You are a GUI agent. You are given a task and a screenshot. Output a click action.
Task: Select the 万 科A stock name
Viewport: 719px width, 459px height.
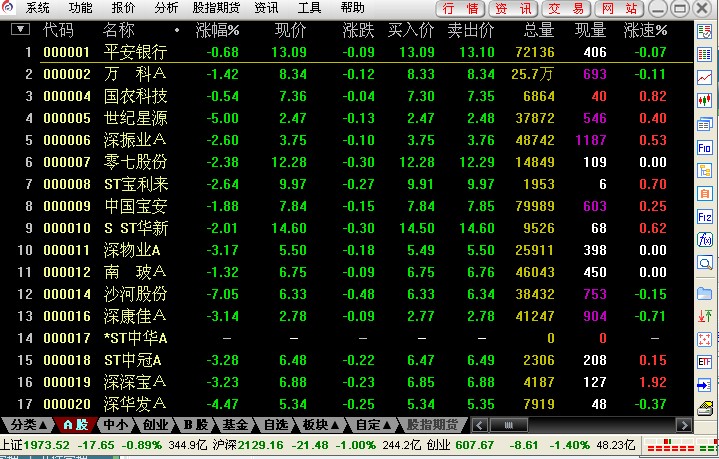135,74
